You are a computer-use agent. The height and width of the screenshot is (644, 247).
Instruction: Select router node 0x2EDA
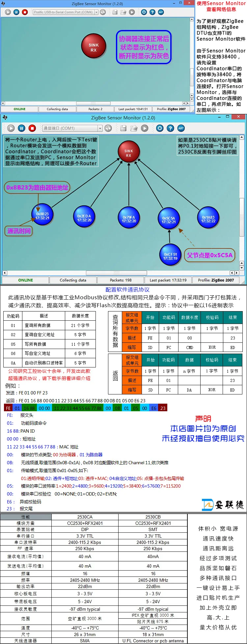[x=84, y=217]
